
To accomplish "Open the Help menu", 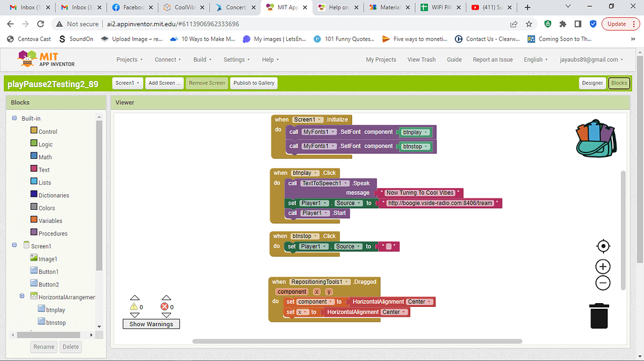I will (x=270, y=60).
